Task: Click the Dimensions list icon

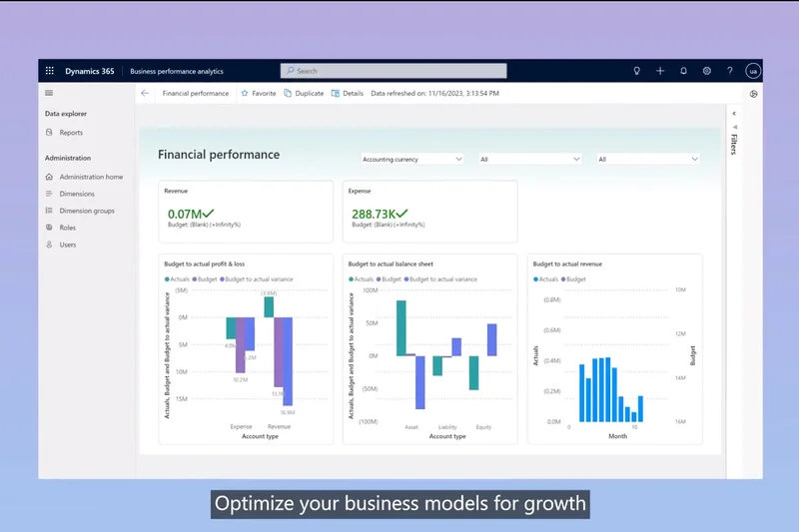Action: 49,194
